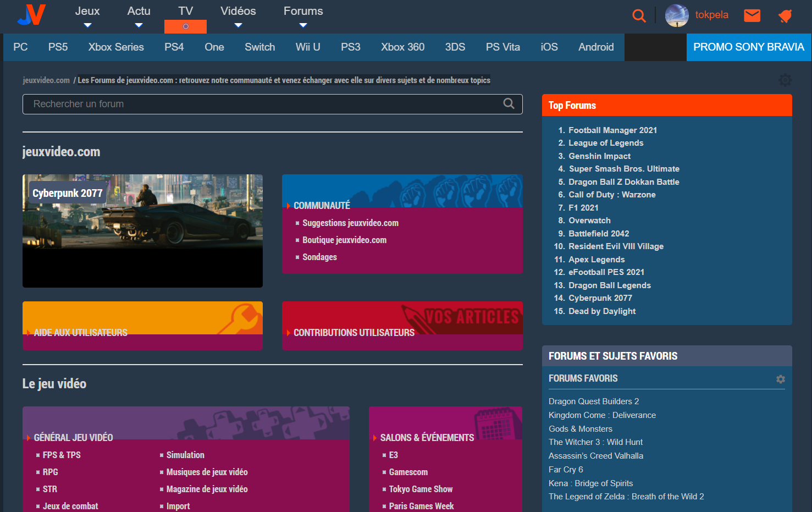Viewport: 812px width, 512px height.
Task: Open Musiques de jeux vidéo forum
Action: [x=207, y=472]
